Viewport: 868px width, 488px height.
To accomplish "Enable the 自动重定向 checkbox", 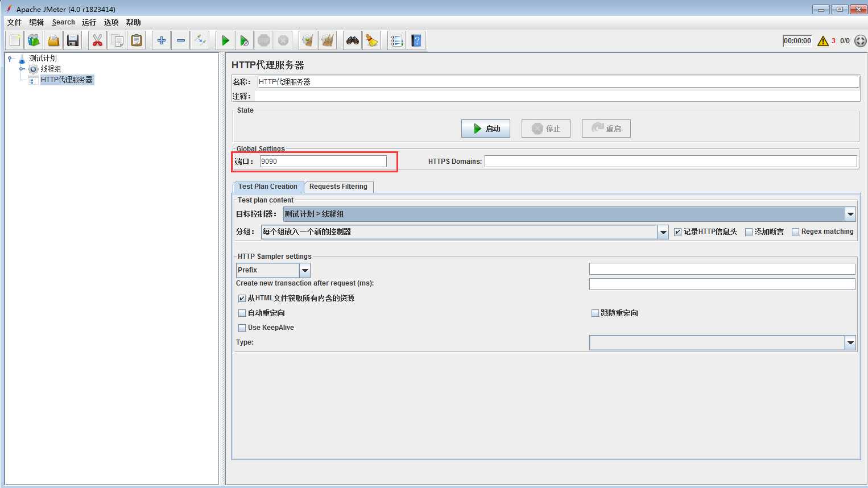I will click(x=242, y=313).
